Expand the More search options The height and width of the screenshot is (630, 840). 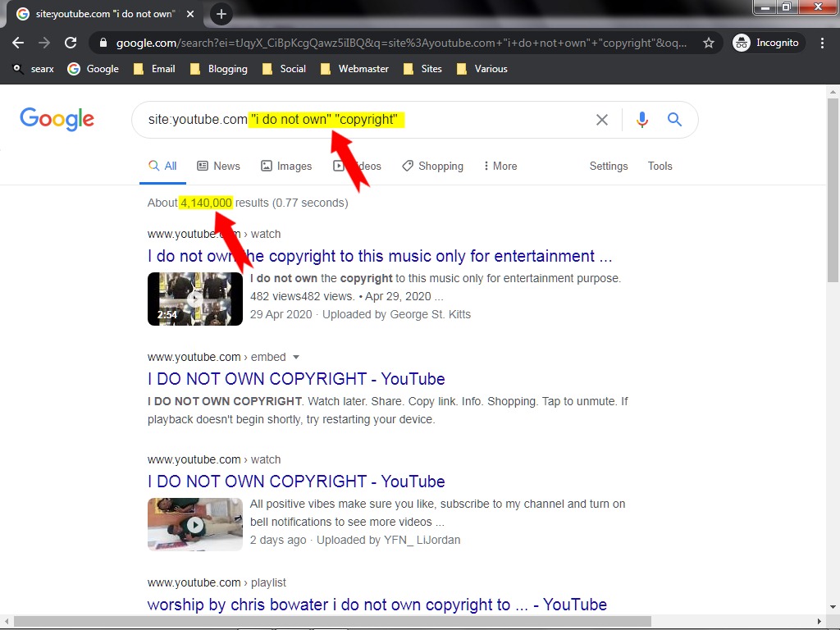tap(500, 166)
